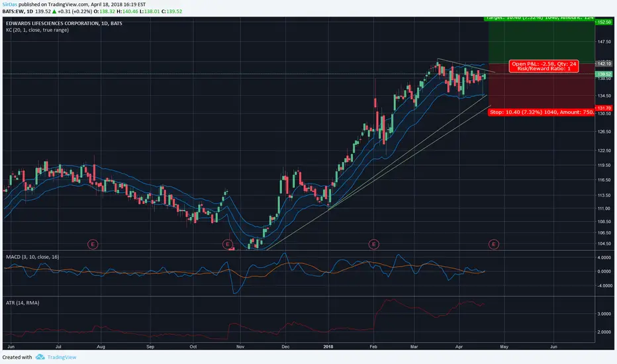
Task: Open the TradingView link in the footer
Action: [62, 357]
